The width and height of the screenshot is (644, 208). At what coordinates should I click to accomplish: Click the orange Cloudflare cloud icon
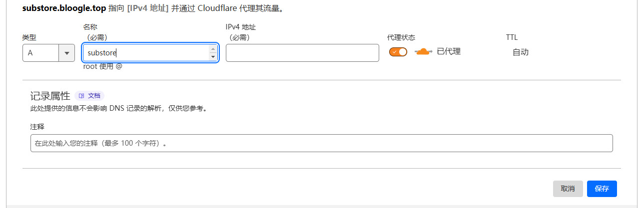423,51
